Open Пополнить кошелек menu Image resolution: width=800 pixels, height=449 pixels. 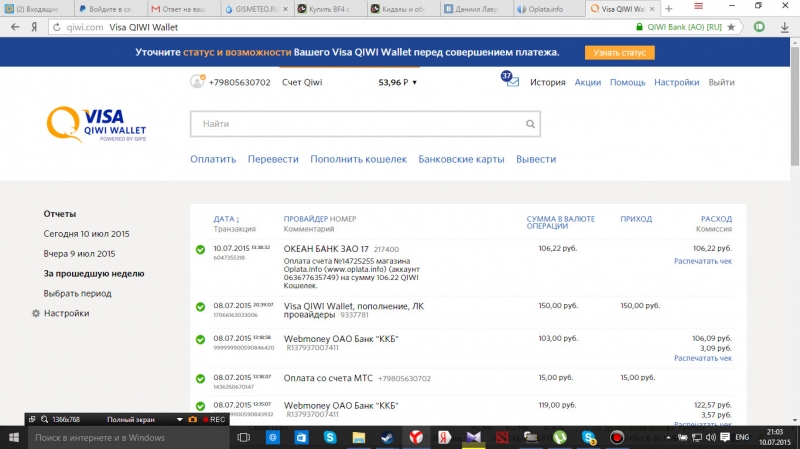tap(359, 159)
